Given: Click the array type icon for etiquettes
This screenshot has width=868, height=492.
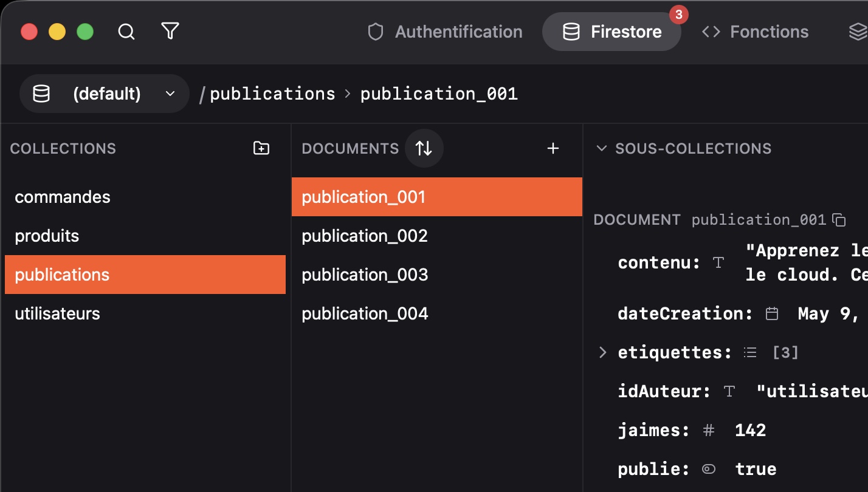Looking at the screenshot, I should [751, 352].
